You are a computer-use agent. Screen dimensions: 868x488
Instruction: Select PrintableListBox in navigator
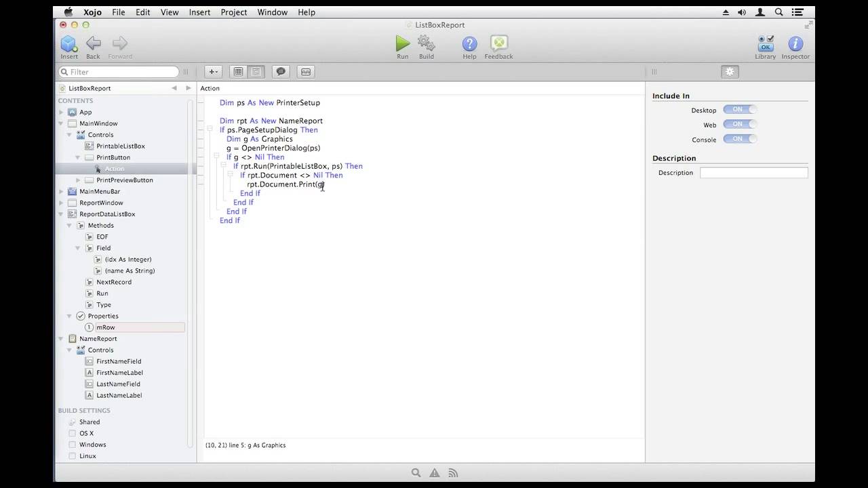coord(121,146)
